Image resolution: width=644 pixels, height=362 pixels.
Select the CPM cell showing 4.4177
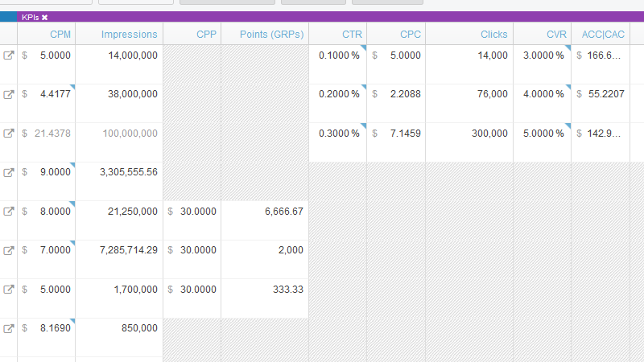(x=47, y=104)
